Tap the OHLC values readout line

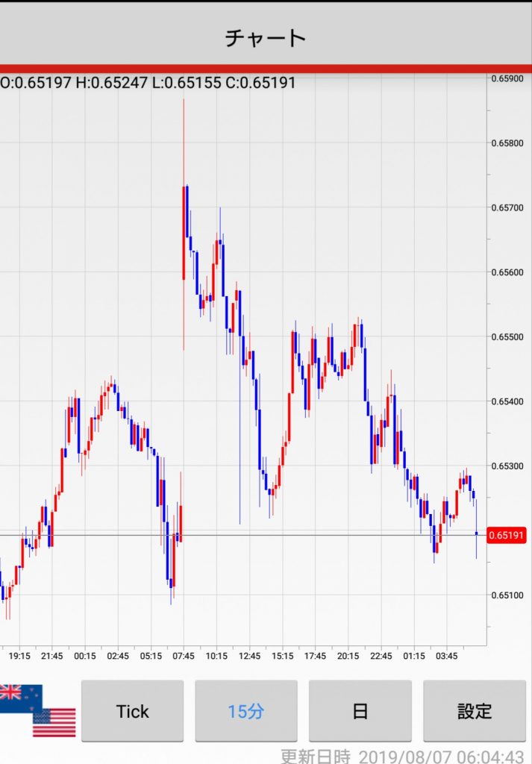click(x=148, y=83)
